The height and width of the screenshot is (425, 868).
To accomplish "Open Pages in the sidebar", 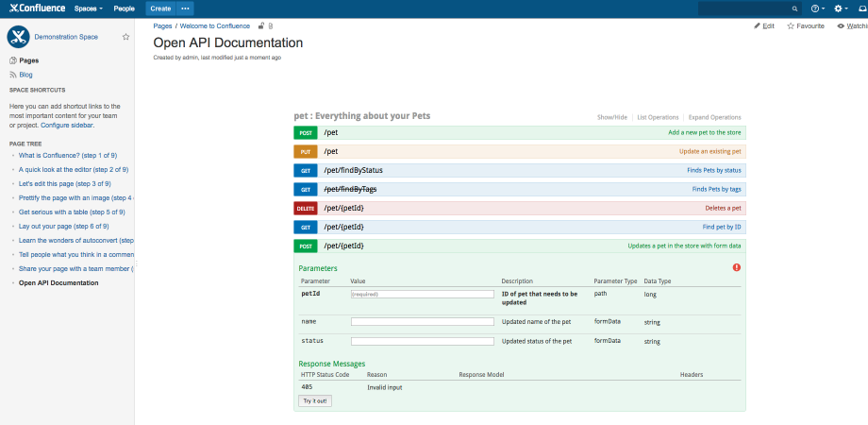I will click(29, 61).
